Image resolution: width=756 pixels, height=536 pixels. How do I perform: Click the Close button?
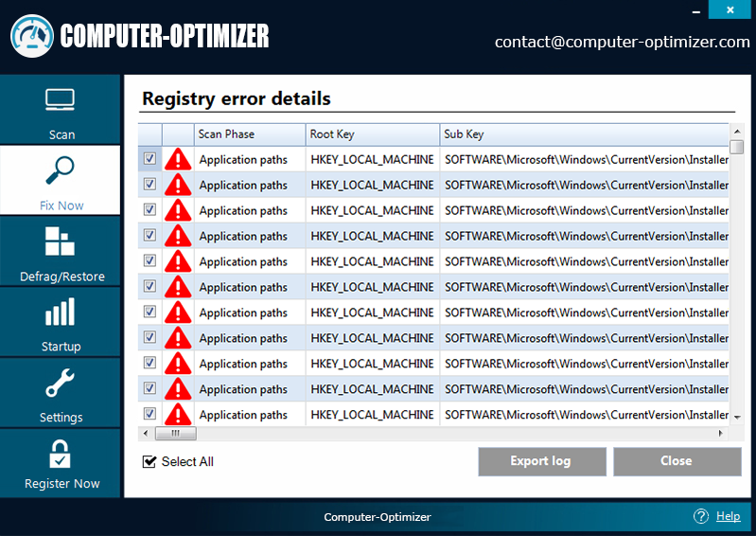point(677,461)
